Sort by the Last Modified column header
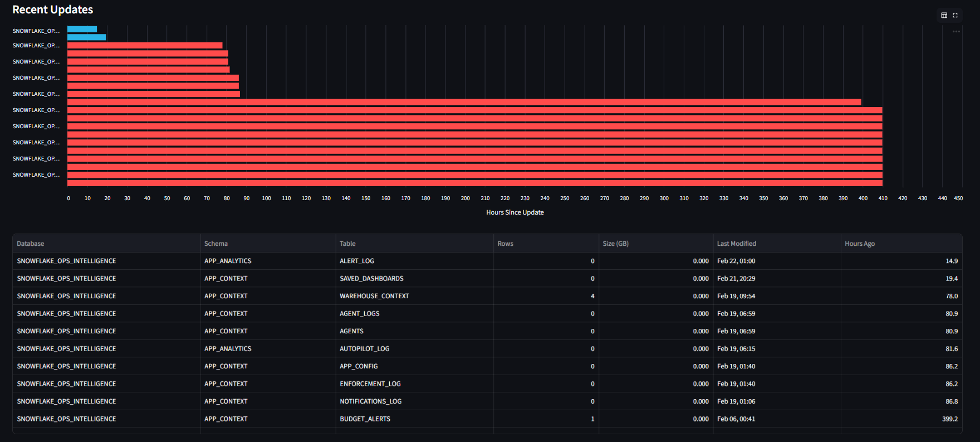The width and height of the screenshot is (980, 442). [777, 244]
